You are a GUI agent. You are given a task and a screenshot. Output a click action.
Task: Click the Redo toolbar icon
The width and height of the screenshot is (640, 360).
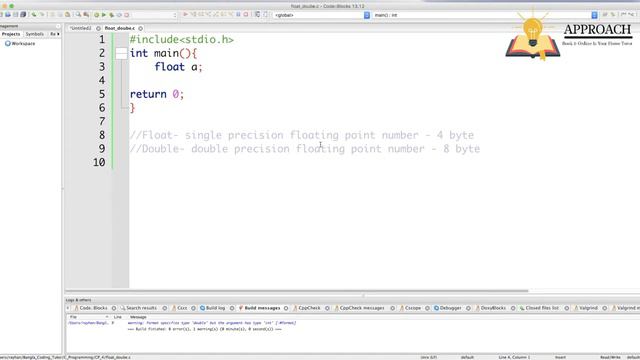pyautogui.click(x=42, y=15)
